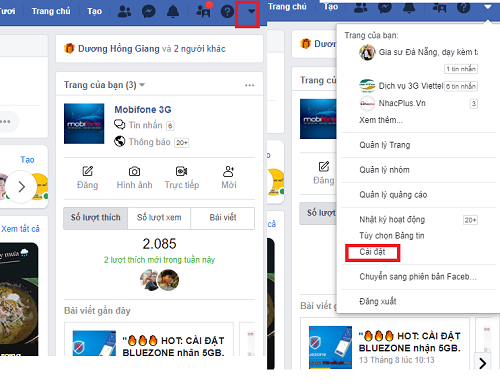The width and height of the screenshot is (500, 389).
Task: Expand 'Trang của bạn (3)' dropdown
Action: (x=104, y=85)
